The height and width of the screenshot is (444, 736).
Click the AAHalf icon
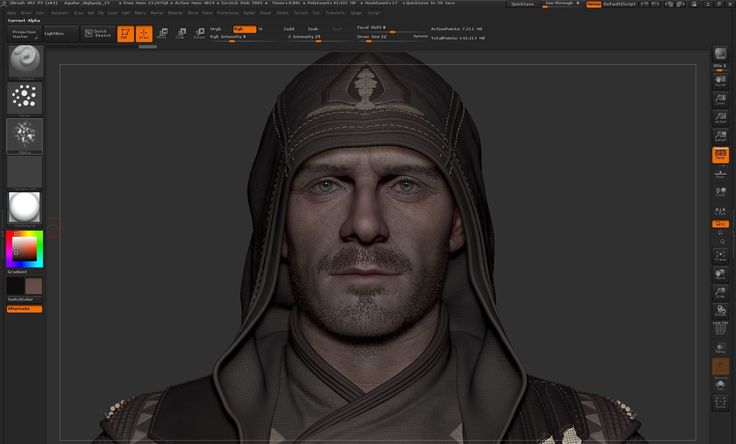click(x=720, y=136)
